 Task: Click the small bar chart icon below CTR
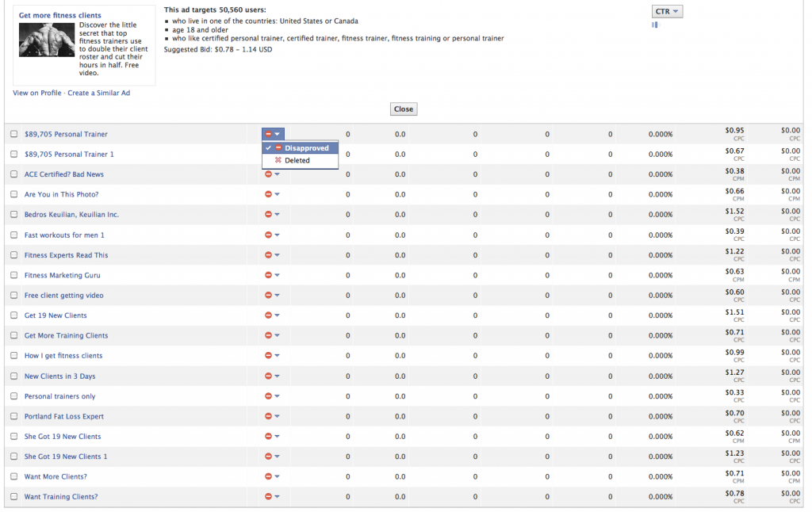[655, 25]
